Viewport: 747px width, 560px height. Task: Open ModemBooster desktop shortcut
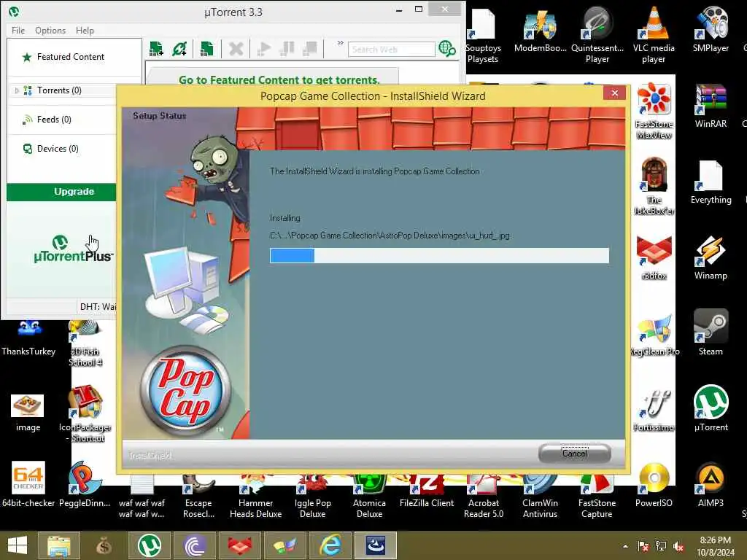(541, 31)
